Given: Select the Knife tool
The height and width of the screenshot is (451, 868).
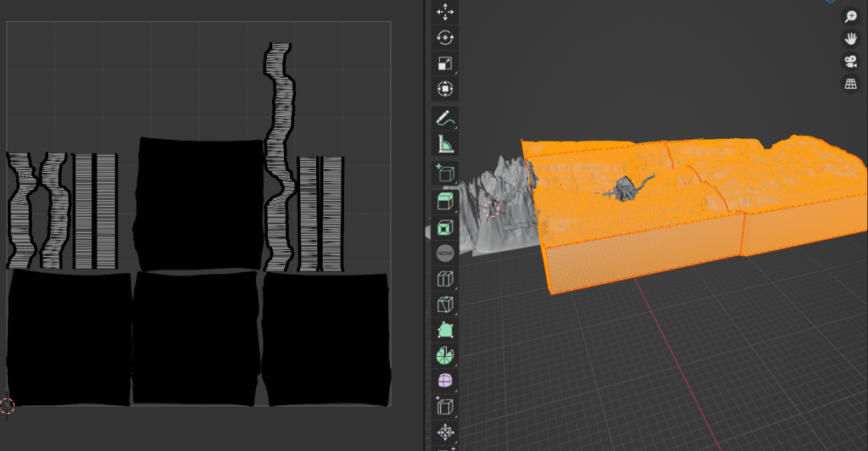Looking at the screenshot, I should (445, 303).
